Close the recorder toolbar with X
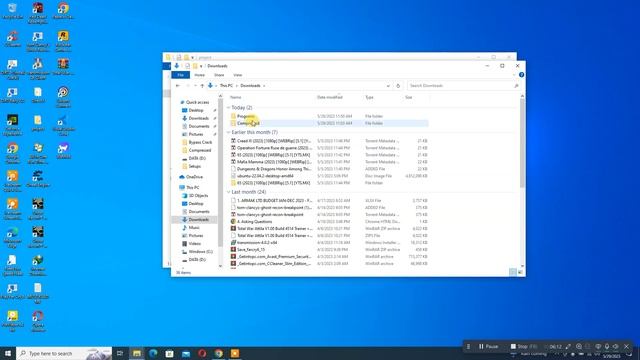 coord(627,347)
